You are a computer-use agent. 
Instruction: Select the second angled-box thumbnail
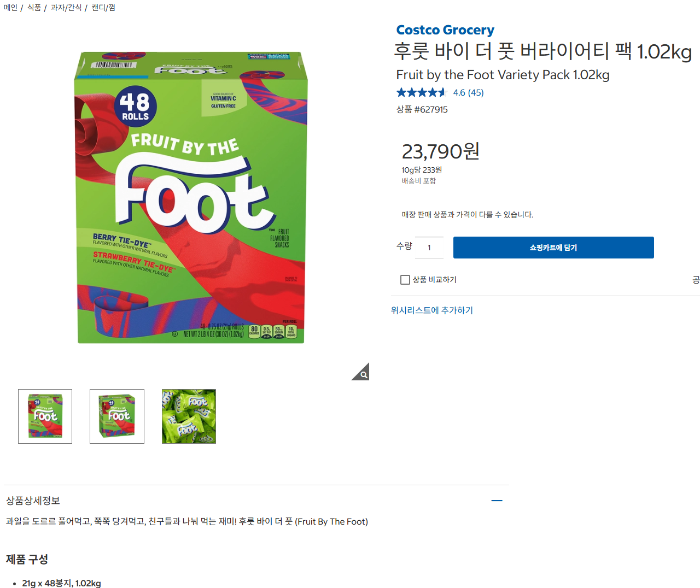point(117,416)
